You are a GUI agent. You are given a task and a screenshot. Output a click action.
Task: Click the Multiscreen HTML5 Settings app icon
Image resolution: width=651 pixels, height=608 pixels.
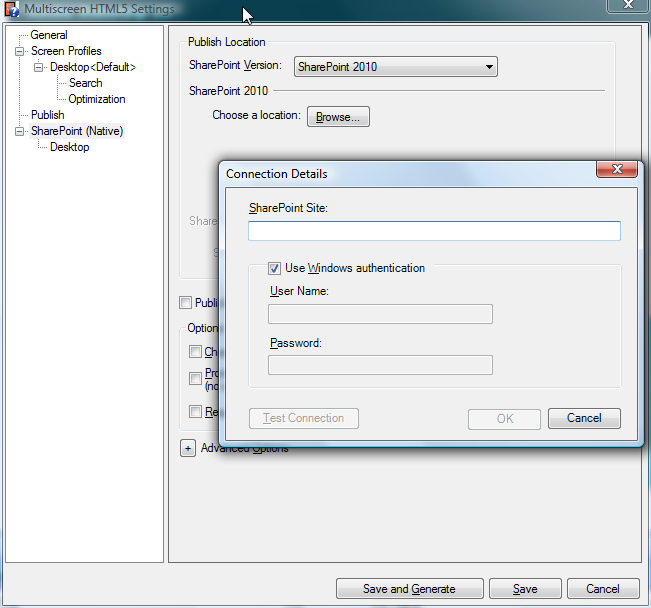pos(12,10)
